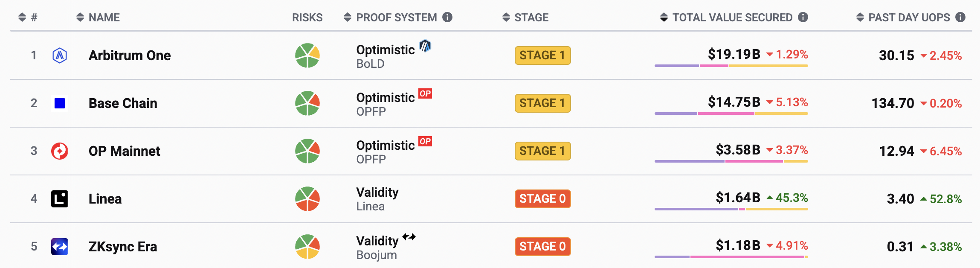
Task: Click the OP Mainnet red logo icon
Action: point(60,151)
